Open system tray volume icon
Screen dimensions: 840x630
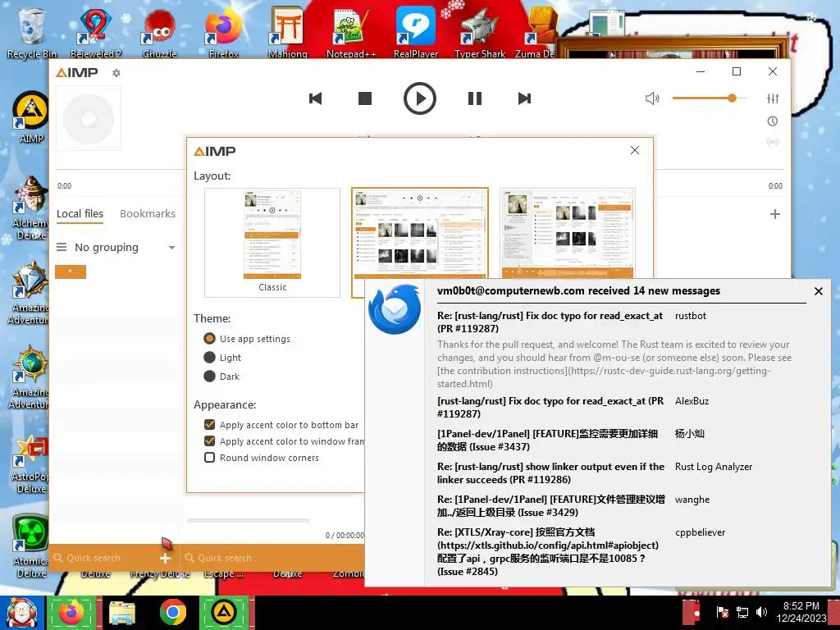[x=761, y=612]
